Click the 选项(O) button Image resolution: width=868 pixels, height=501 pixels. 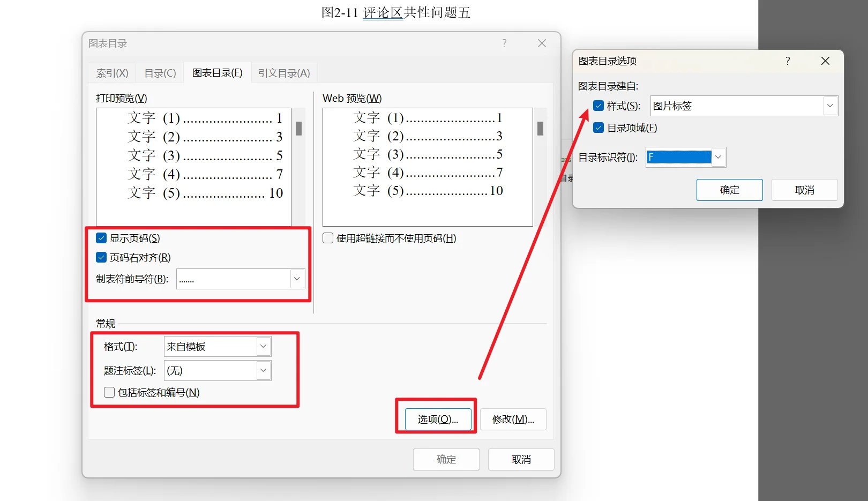(x=437, y=419)
